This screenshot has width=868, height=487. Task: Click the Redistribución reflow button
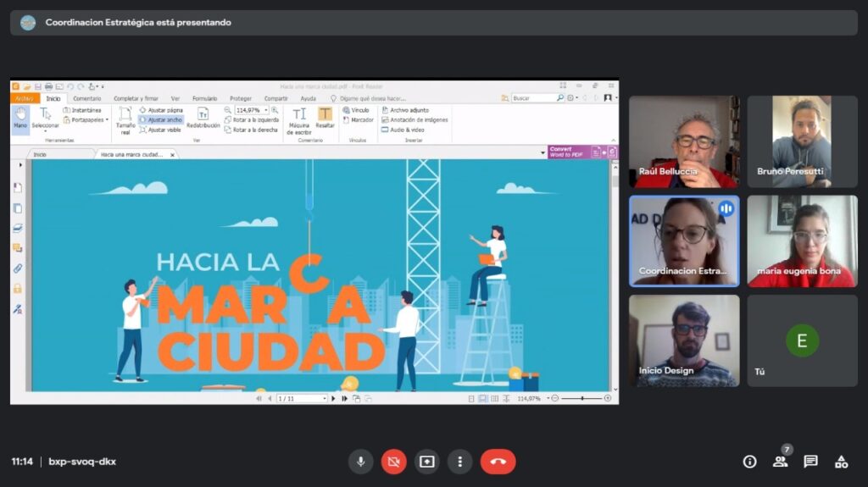203,118
